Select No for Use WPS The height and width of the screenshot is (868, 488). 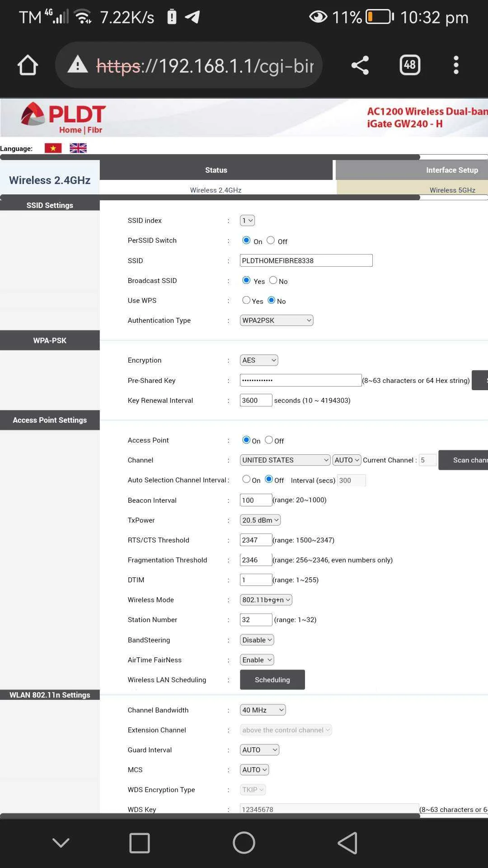[x=272, y=300]
